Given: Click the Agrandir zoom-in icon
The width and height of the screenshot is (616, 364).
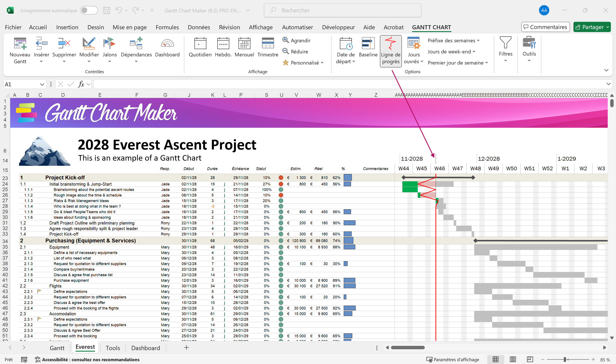Looking at the screenshot, I should 285,40.
